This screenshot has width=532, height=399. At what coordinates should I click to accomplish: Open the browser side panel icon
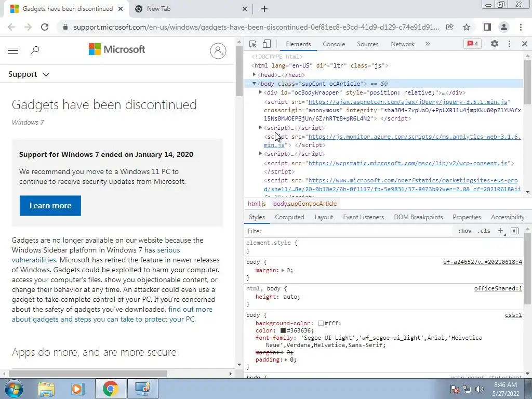487,27
